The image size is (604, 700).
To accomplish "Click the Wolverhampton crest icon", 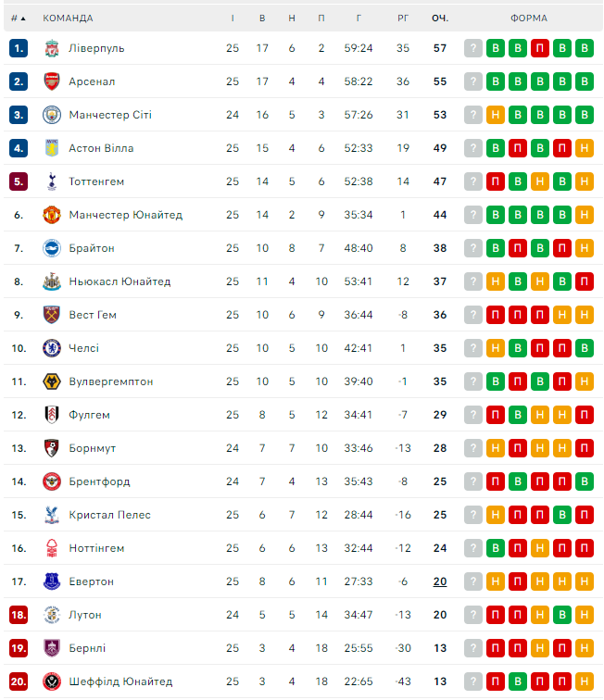I will coord(51,381).
